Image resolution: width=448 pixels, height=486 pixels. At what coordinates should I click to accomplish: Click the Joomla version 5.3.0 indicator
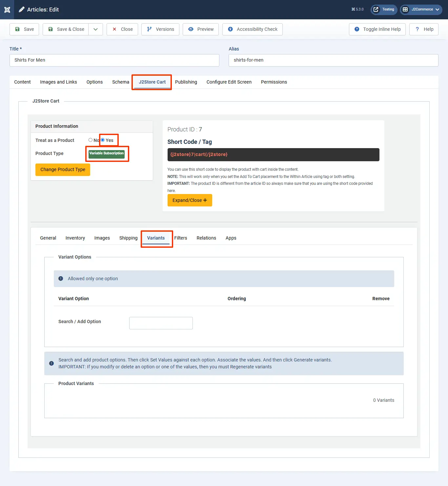(x=357, y=10)
